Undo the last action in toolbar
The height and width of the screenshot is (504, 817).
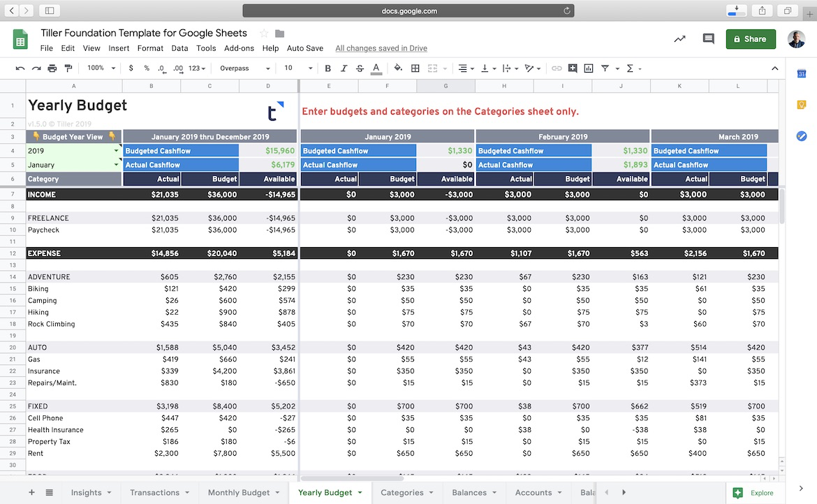[x=20, y=68]
